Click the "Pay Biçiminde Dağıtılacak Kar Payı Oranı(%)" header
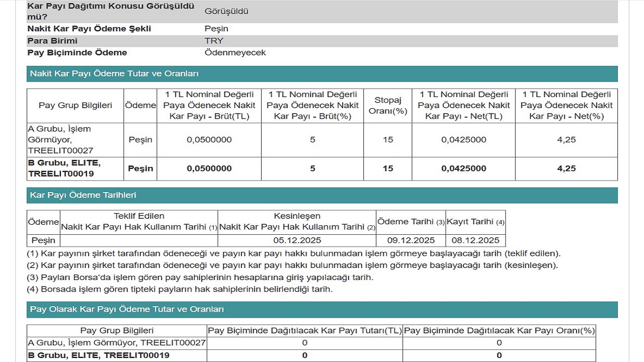 [499, 330]
